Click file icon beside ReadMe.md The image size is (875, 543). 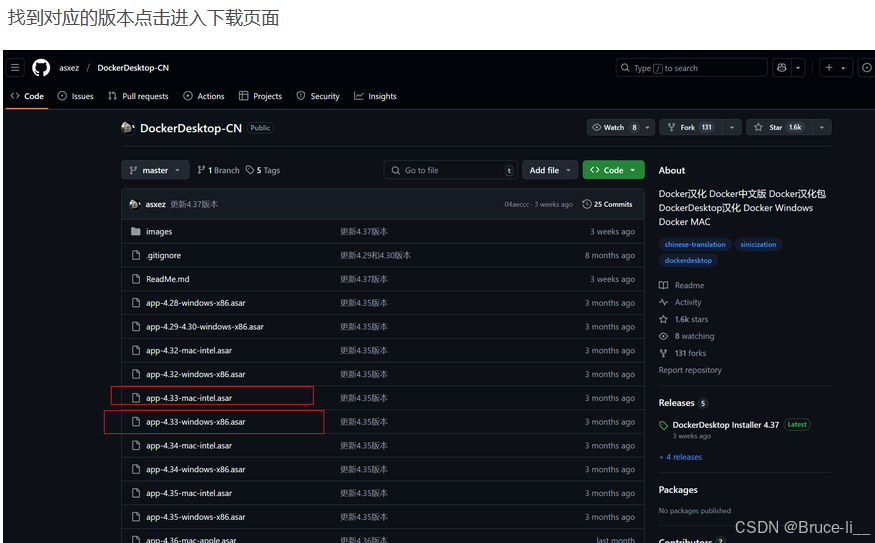tap(136, 279)
